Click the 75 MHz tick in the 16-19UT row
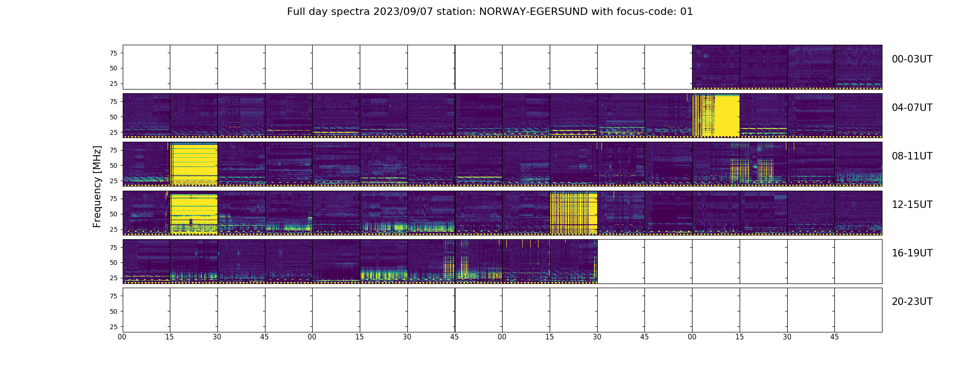Viewport: 980px width, 373px height. tap(113, 248)
